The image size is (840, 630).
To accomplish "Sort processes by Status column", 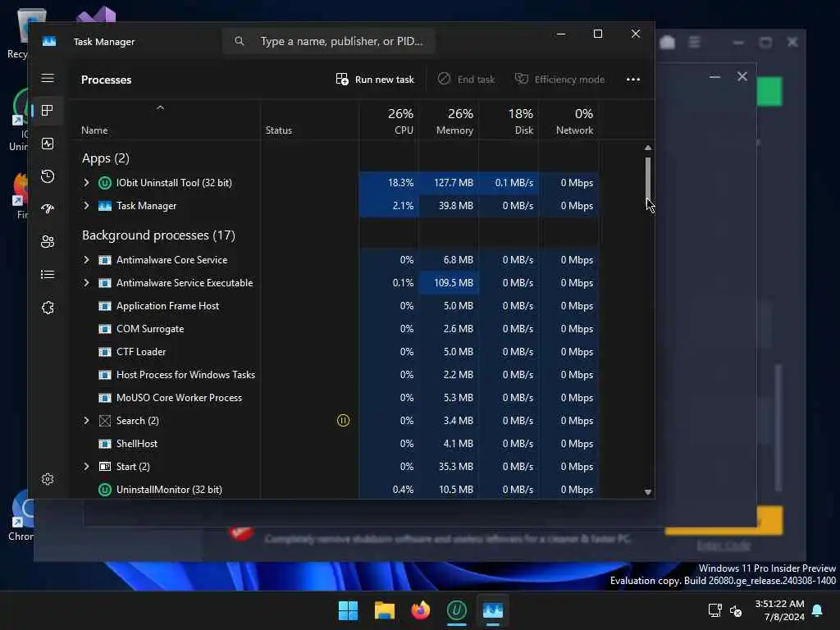I will coord(279,130).
